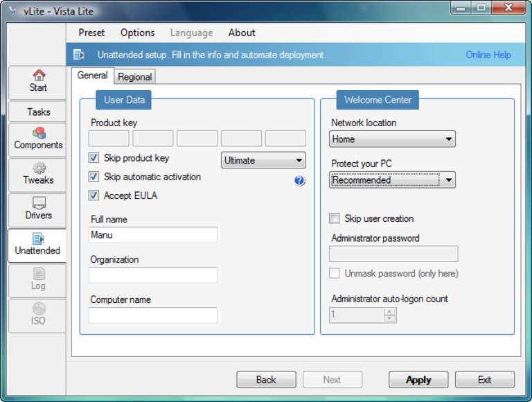532x402 pixels.
Task: Open the Ultimate edition dropdown
Action: [263, 160]
